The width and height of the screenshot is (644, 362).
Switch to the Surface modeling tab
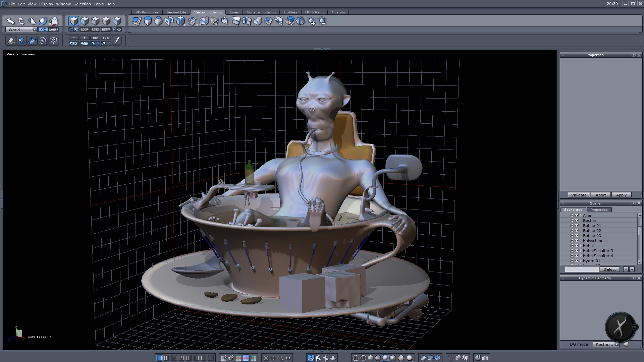261,12
